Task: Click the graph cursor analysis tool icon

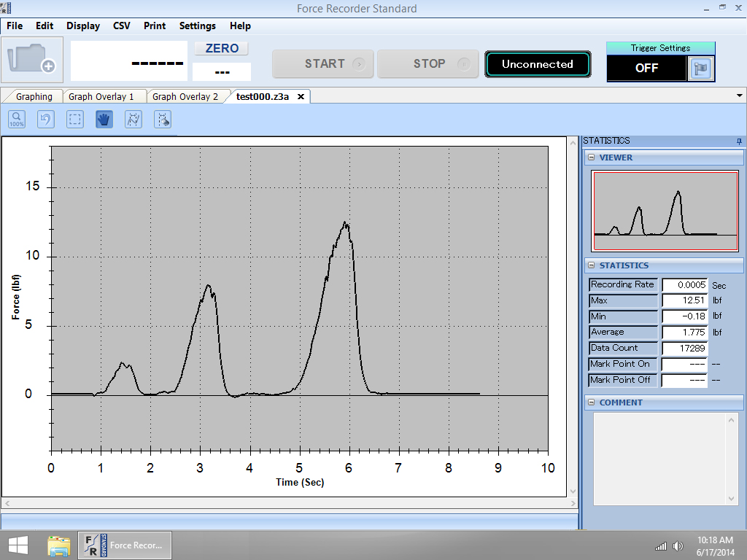Action: 133,119
